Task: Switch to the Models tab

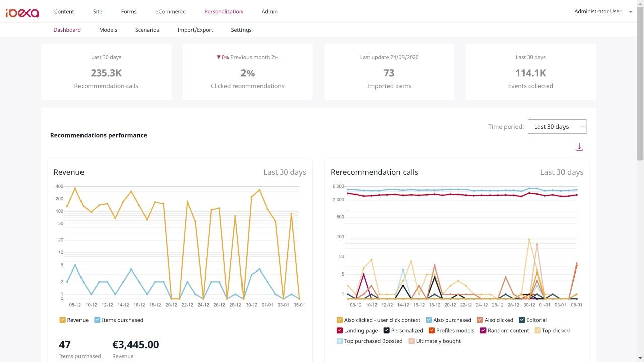Action: pos(108,30)
